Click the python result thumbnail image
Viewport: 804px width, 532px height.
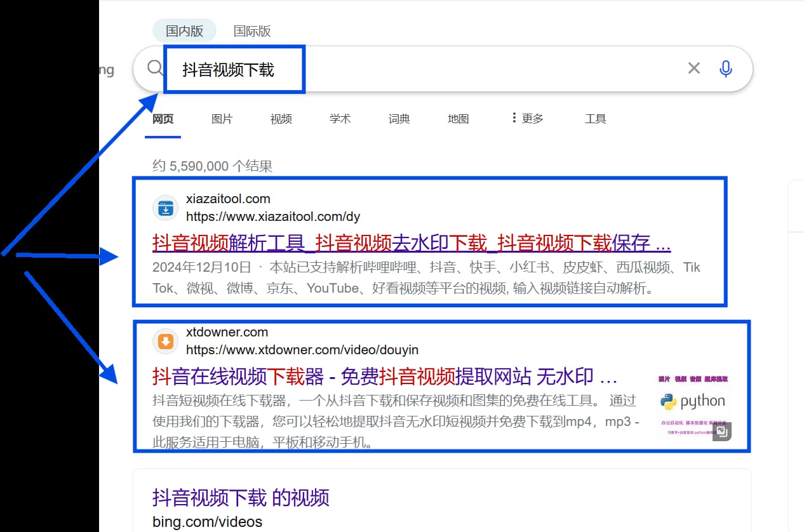(692, 403)
